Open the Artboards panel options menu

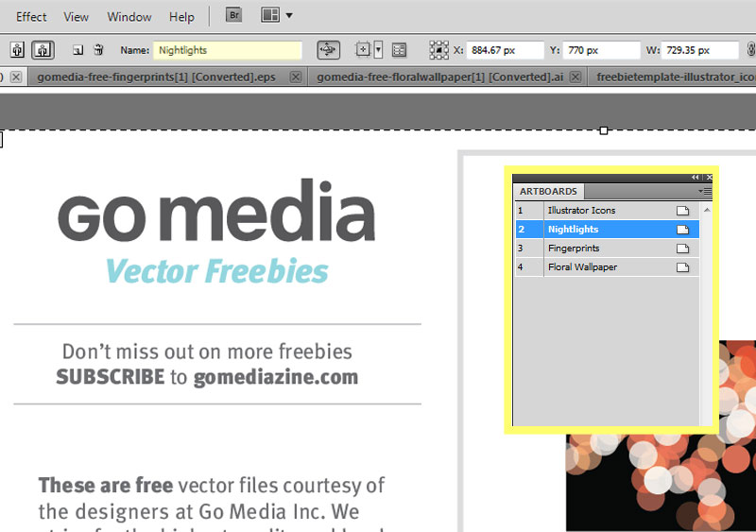(704, 192)
